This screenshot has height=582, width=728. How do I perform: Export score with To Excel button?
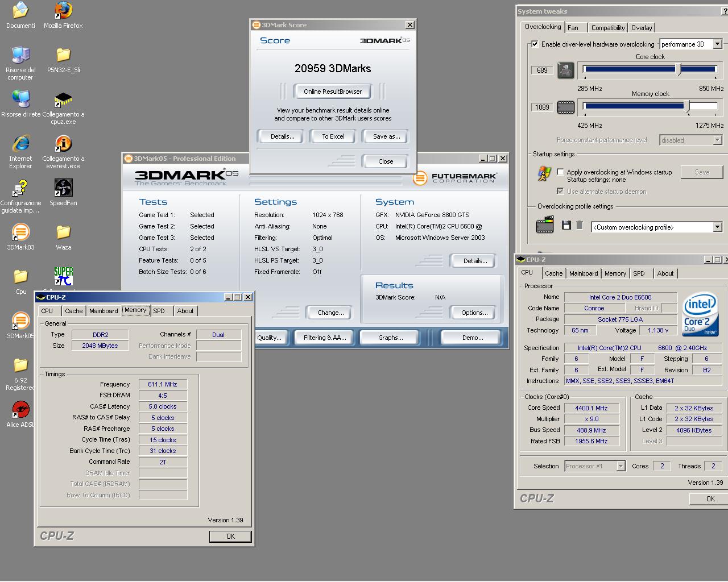(x=333, y=136)
